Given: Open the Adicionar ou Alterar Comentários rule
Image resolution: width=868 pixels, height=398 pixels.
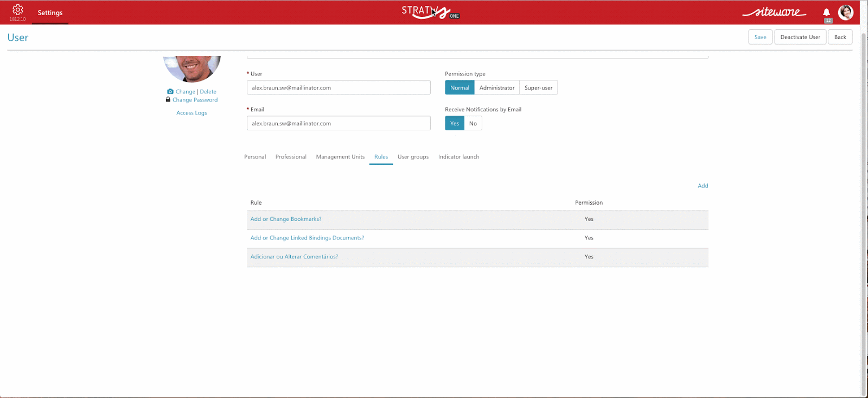Looking at the screenshot, I should click(294, 257).
